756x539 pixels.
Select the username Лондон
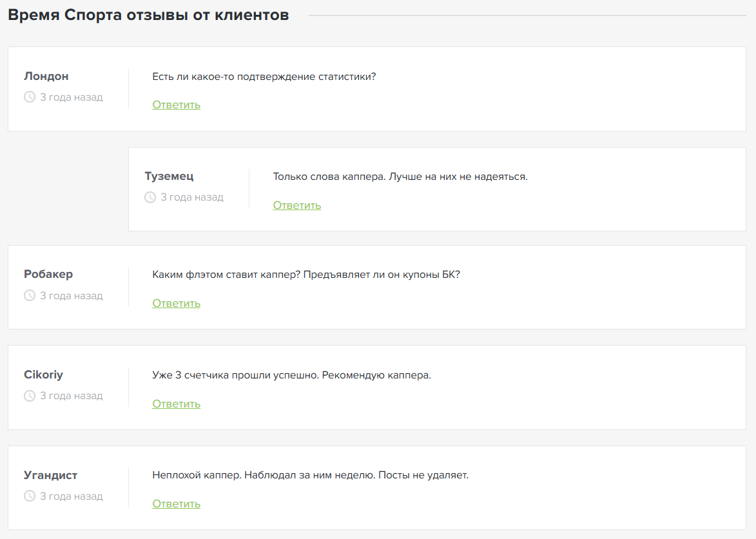(46, 76)
